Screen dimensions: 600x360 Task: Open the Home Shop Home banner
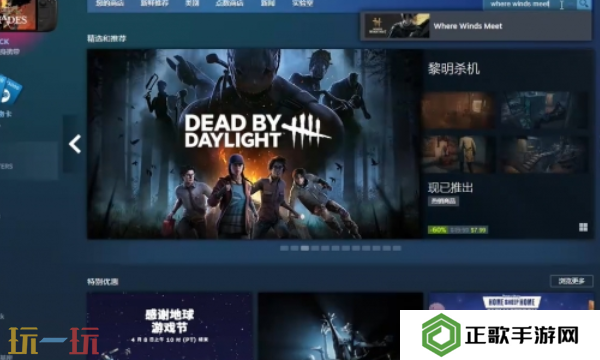click(x=512, y=301)
